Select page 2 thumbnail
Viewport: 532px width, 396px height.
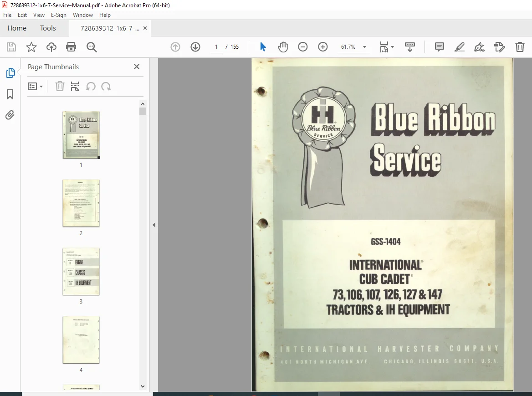(81, 203)
